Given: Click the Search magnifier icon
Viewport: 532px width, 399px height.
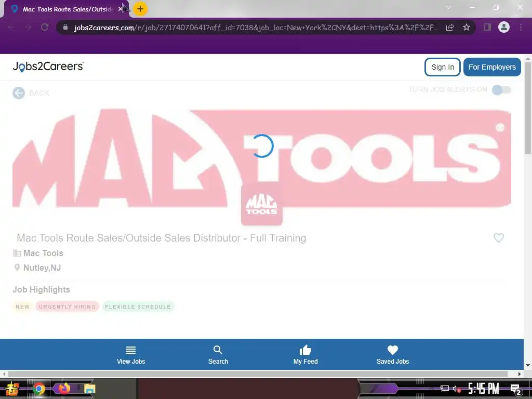Looking at the screenshot, I should [x=218, y=350].
